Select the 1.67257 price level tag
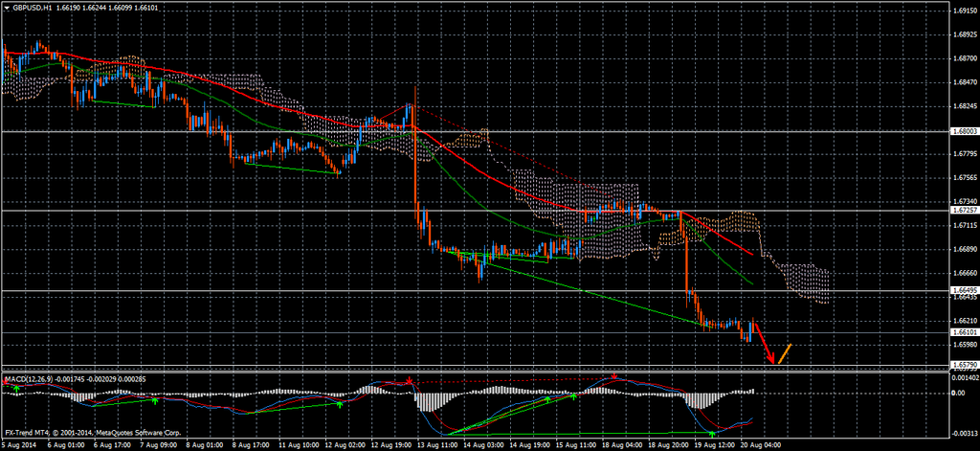Screen dimensions: 980x451 [964, 210]
